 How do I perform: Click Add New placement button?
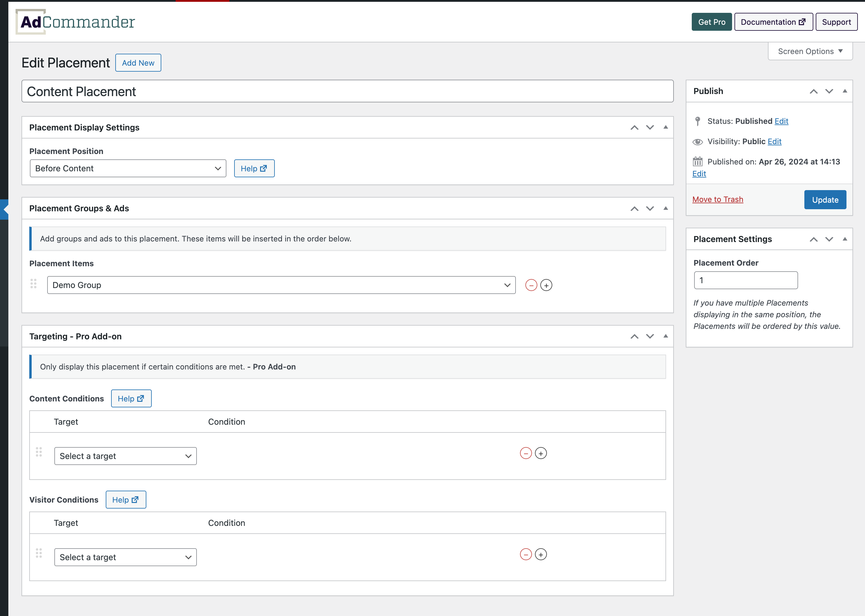click(x=138, y=63)
